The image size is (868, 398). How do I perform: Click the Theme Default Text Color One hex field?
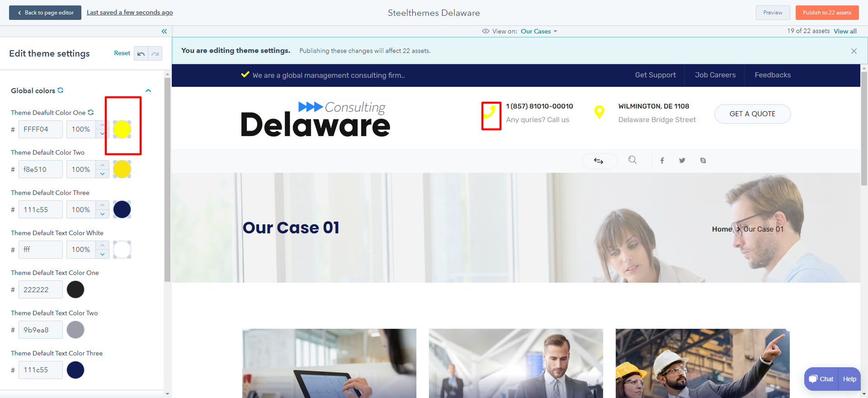coord(41,289)
